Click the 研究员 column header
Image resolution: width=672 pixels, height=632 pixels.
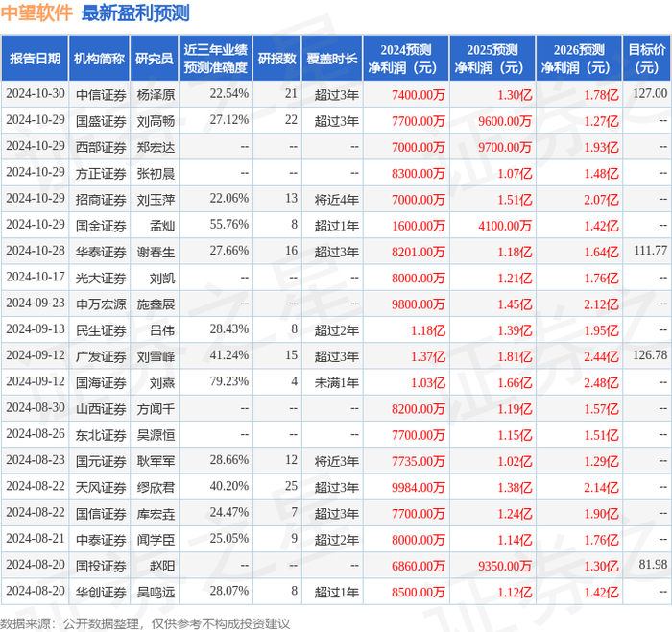coord(154,59)
